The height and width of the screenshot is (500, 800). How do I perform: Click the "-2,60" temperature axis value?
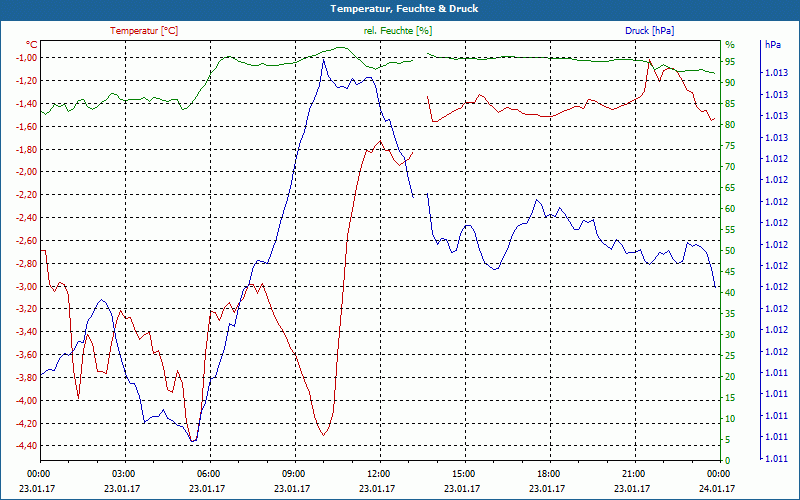click(x=27, y=240)
